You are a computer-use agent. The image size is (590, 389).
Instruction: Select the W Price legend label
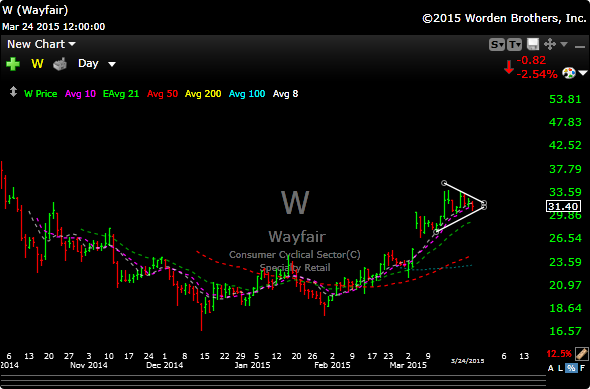[x=41, y=94]
